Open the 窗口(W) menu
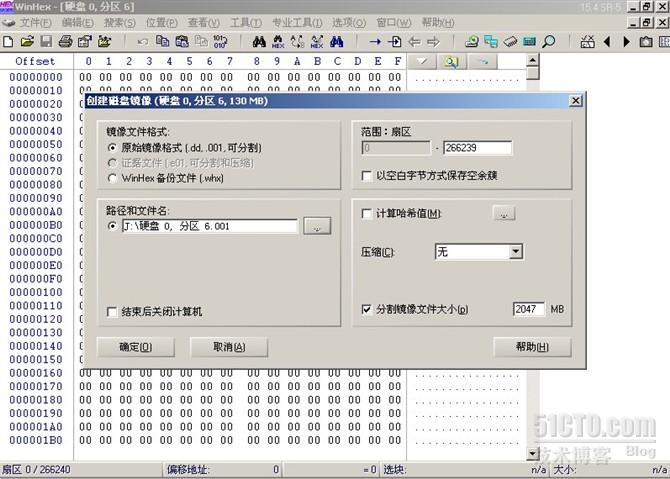Screen dimensions: 670x479 [x=394, y=23]
